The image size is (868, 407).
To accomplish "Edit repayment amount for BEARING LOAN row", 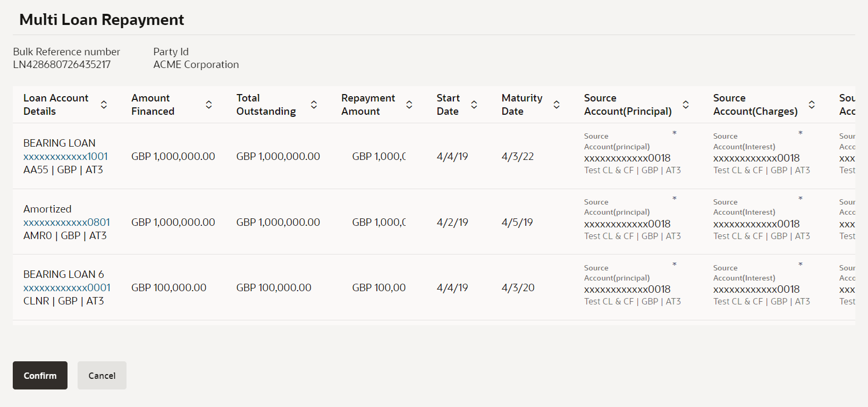I will (378, 157).
